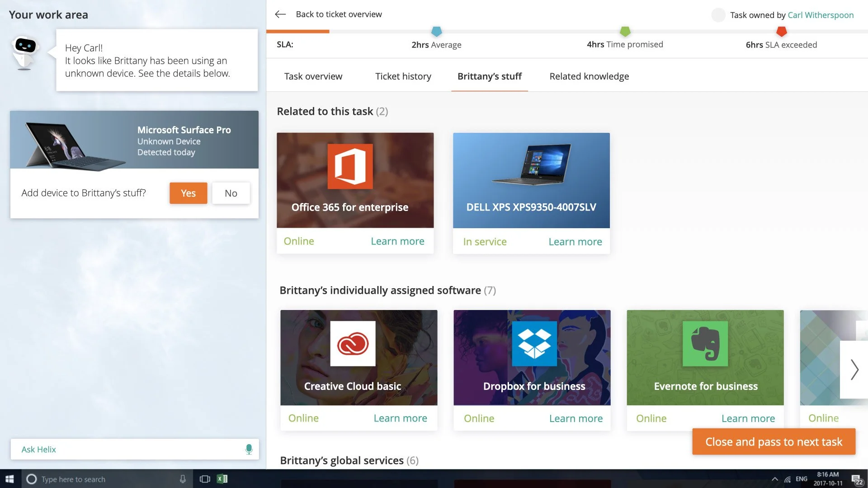Click the Office 365 logo icon
This screenshot has width=868, height=488.
[350, 166]
